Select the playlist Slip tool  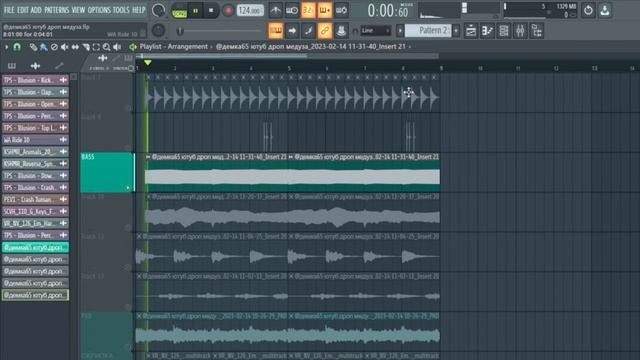[x=75, y=47]
